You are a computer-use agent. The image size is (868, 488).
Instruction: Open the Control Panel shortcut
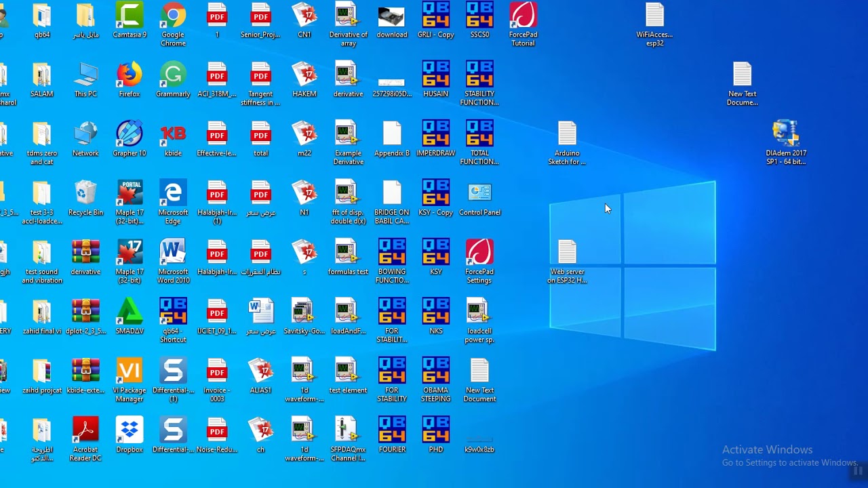click(x=479, y=199)
